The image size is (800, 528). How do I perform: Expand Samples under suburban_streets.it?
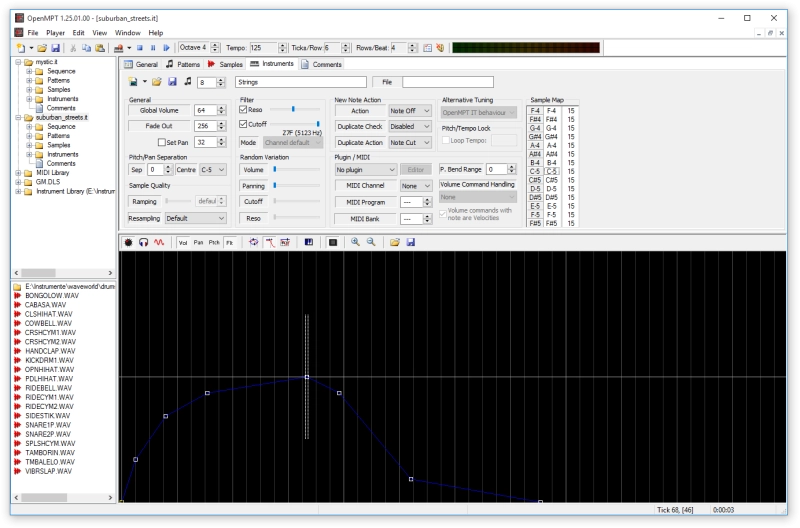click(x=30, y=145)
